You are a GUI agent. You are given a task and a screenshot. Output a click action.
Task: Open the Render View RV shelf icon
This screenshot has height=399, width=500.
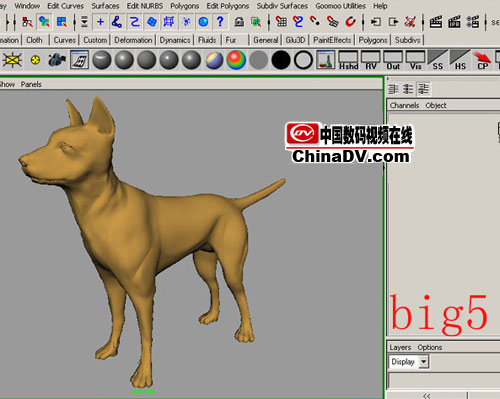pyautogui.click(x=371, y=60)
